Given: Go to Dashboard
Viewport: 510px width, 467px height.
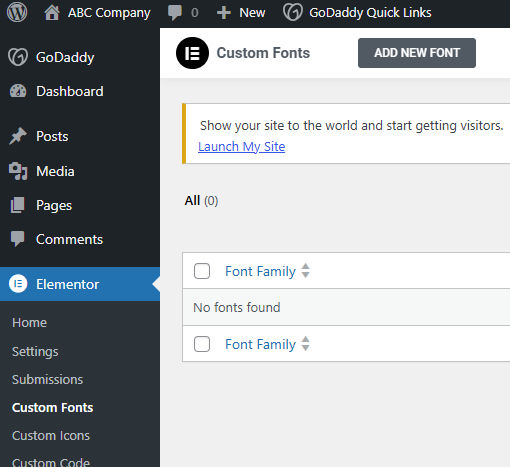Looking at the screenshot, I should click(x=70, y=91).
